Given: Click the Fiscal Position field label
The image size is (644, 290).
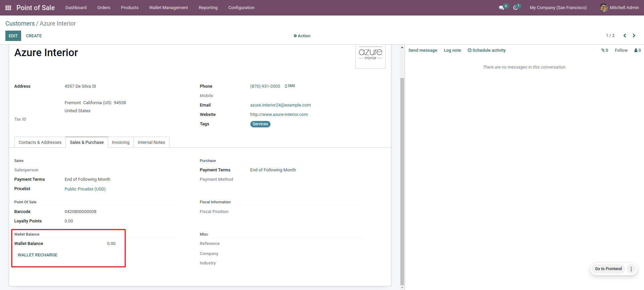Looking at the screenshot, I should [x=214, y=212].
